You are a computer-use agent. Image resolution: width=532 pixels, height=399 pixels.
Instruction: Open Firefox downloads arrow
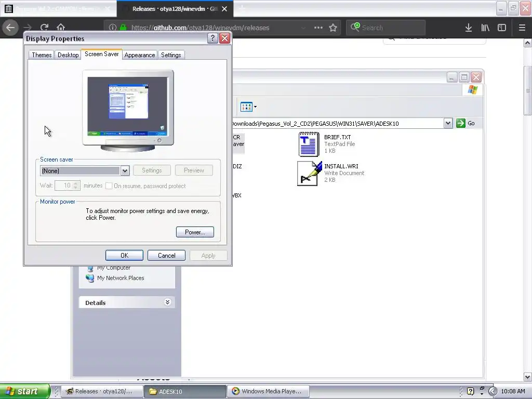pyautogui.click(x=469, y=28)
